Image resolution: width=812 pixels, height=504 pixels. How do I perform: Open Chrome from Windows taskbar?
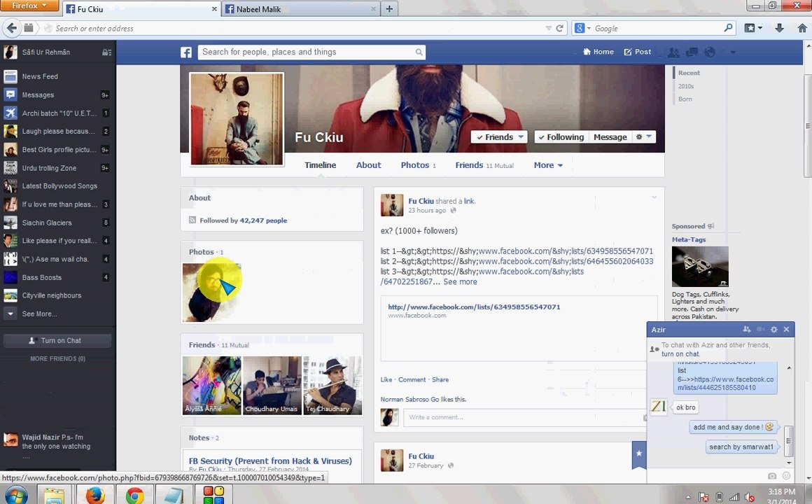pos(134,496)
